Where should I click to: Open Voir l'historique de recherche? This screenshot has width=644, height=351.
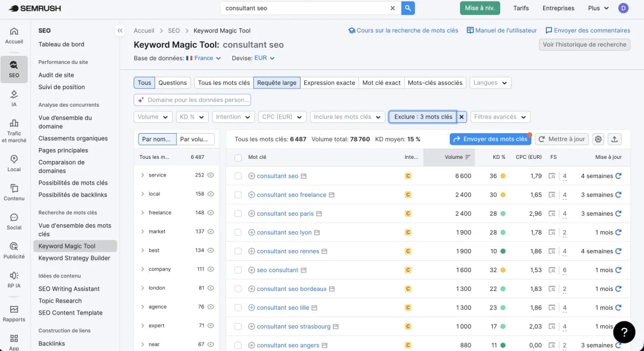584,45
